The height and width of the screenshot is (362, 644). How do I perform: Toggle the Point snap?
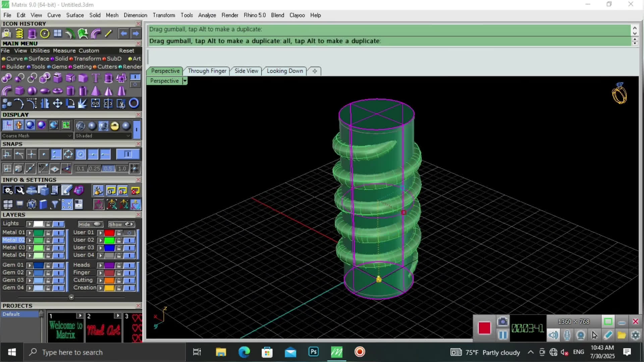(44, 154)
